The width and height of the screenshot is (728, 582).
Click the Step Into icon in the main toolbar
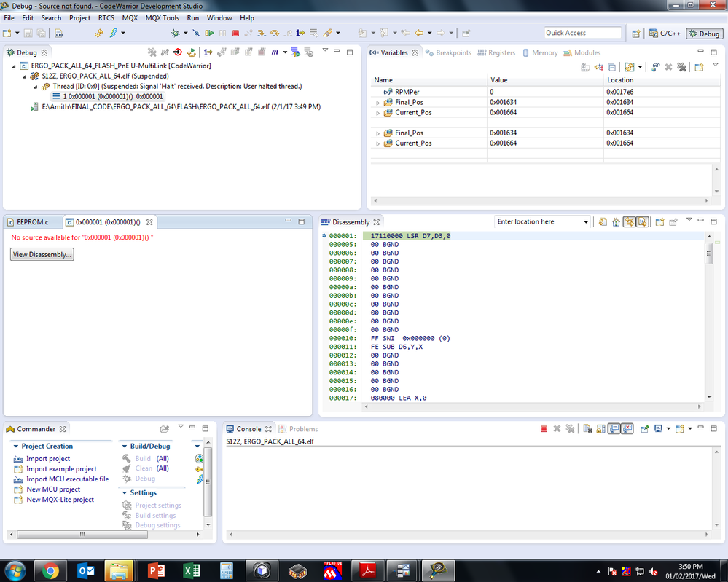coord(262,33)
